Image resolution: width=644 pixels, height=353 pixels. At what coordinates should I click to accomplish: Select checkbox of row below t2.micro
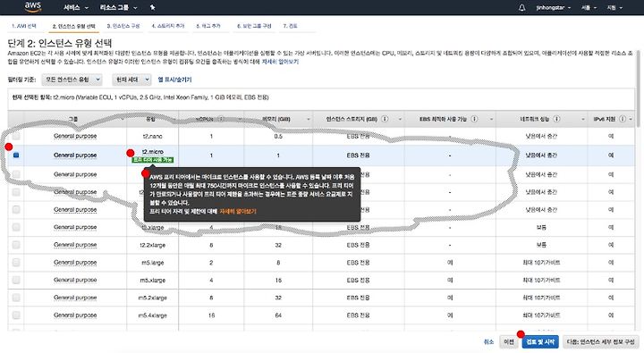(x=16, y=174)
